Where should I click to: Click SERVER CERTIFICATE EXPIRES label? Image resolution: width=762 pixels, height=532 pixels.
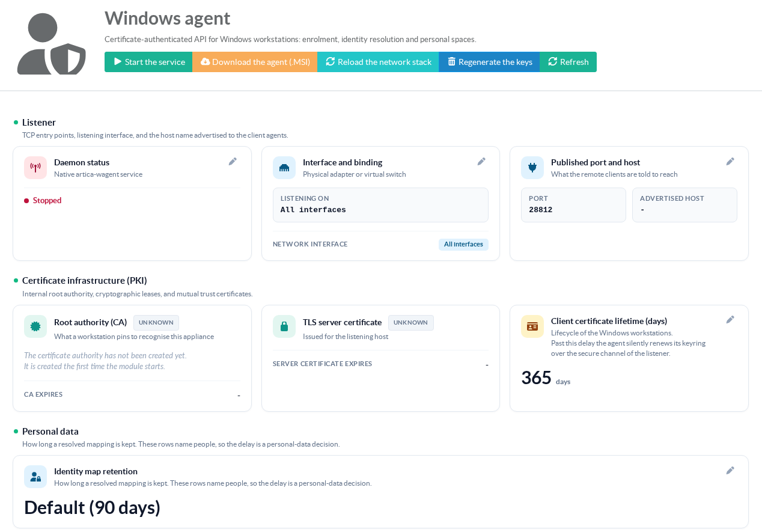[x=323, y=364]
